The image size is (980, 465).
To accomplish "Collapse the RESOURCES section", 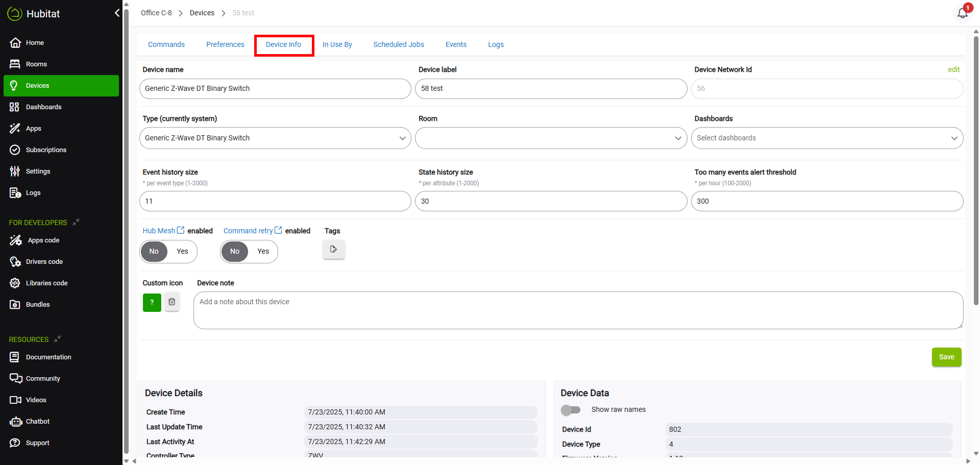I will coord(57,339).
